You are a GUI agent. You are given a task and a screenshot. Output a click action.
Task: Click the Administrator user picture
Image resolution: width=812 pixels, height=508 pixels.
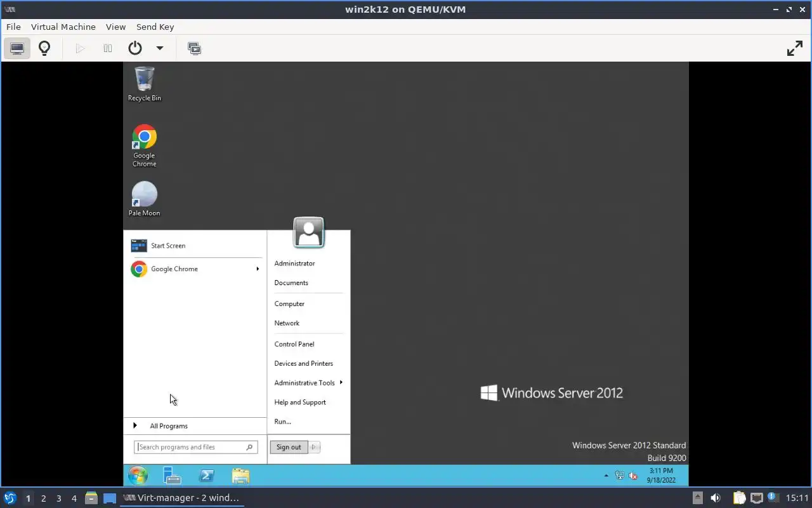pyautogui.click(x=309, y=232)
